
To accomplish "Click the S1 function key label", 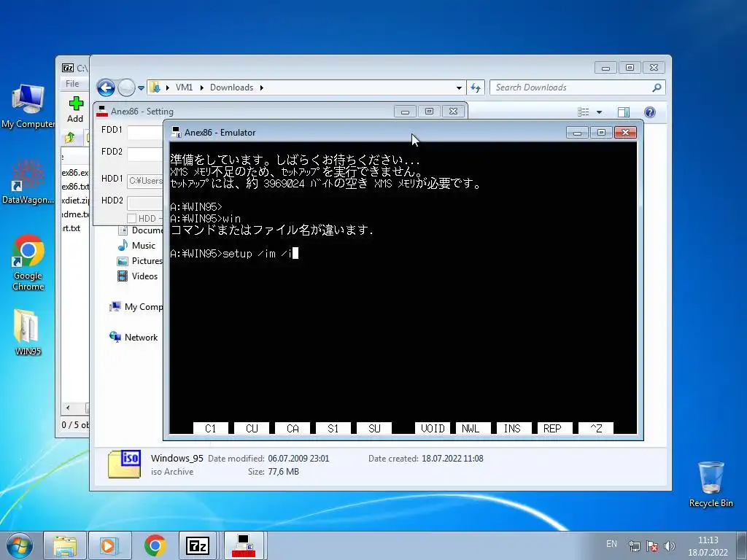I will point(333,429).
